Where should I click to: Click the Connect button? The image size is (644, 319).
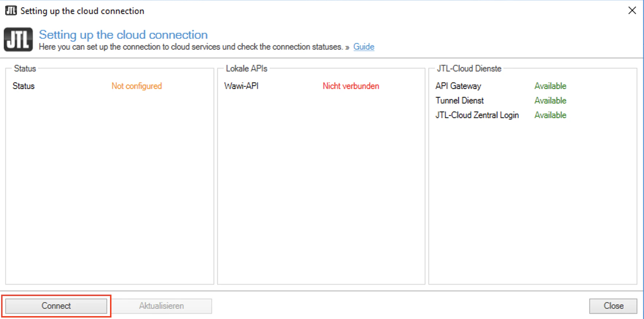(56, 306)
